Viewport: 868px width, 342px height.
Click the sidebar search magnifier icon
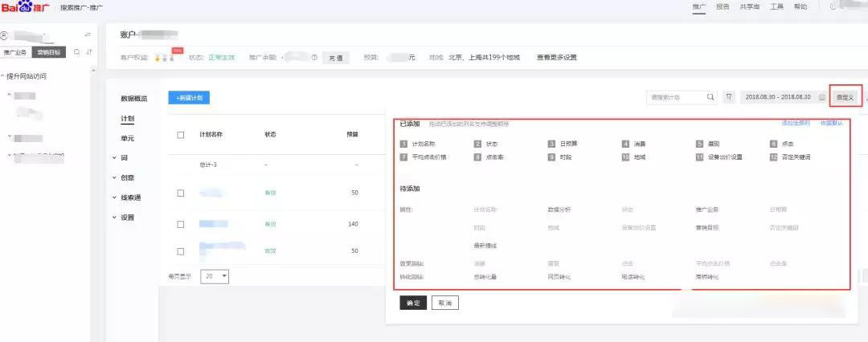tap(77, 52)
